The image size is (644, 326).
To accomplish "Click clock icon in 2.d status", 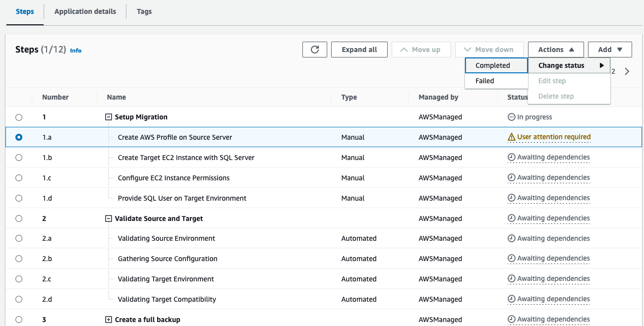I will tap(512, 299).
